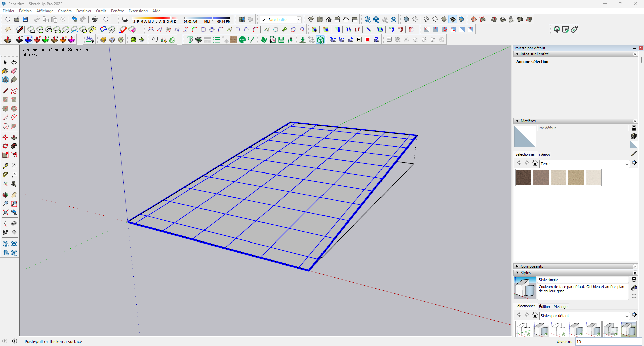Activate the Tape Measure tool
The image size is (644, 346).
pos(5,166)
